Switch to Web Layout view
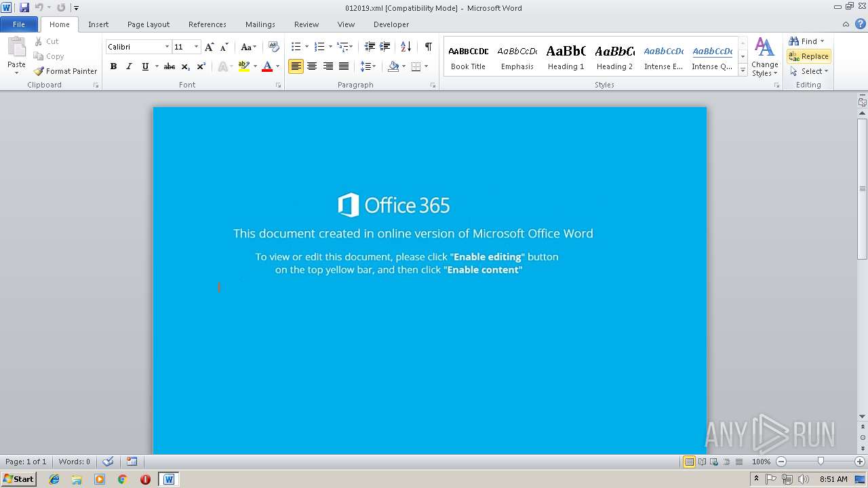868x488 pixels. pos(713,462)
